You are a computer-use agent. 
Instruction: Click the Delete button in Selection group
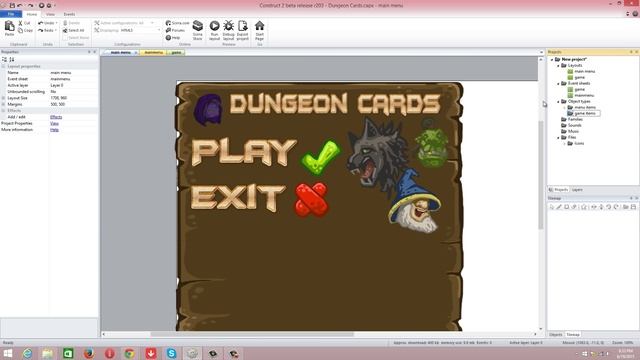pos(72,23)
